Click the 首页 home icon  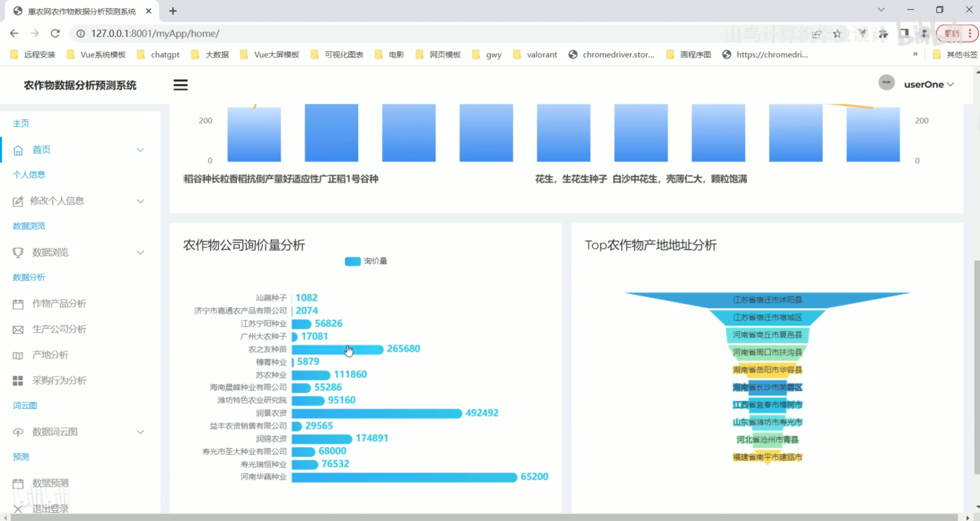click(18, 150)
